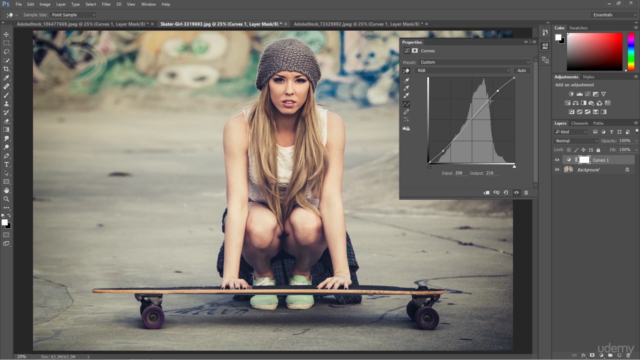
Task: Select the Brush tool
Action: coord(6,95)
